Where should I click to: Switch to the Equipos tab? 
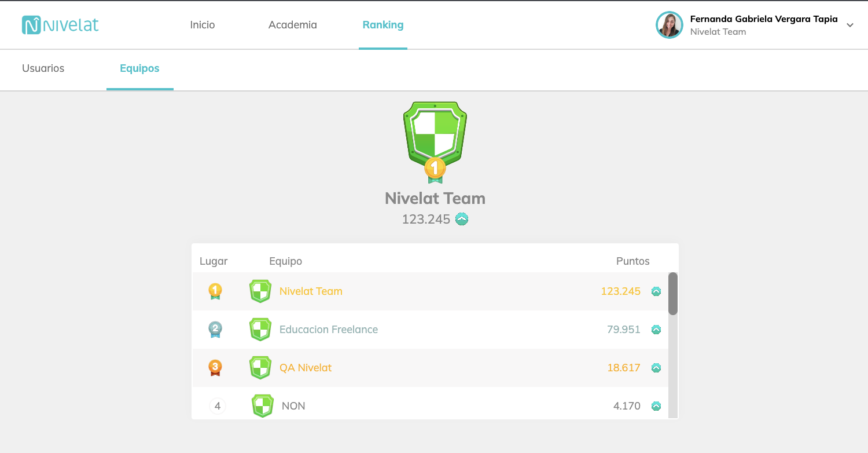point(139,68)
